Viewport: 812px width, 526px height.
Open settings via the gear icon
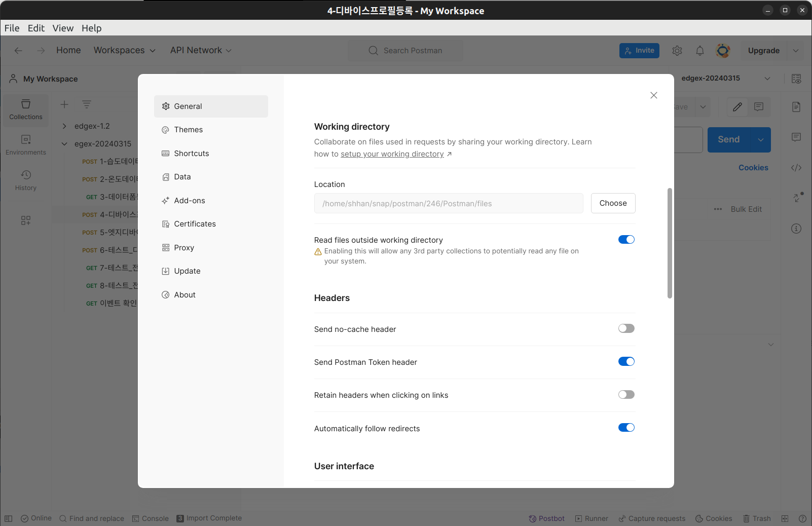[677, 51]
